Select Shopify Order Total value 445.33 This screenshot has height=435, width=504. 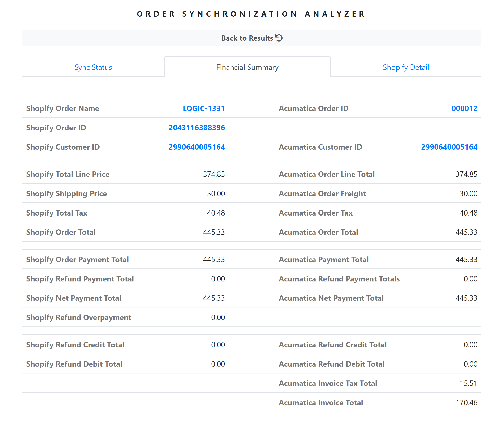pyautogui.click(x=214, y=232)
